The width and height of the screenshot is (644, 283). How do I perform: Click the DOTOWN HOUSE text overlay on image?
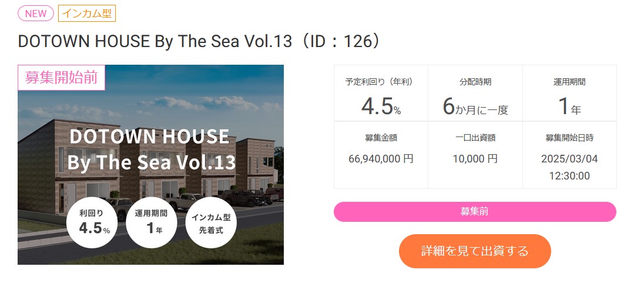[x=149, y=136]
